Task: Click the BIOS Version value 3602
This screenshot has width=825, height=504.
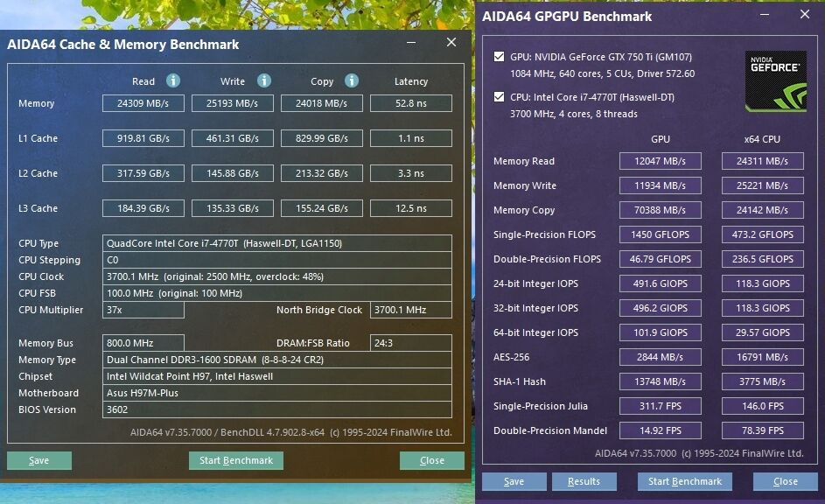Action: pos(276,409)
